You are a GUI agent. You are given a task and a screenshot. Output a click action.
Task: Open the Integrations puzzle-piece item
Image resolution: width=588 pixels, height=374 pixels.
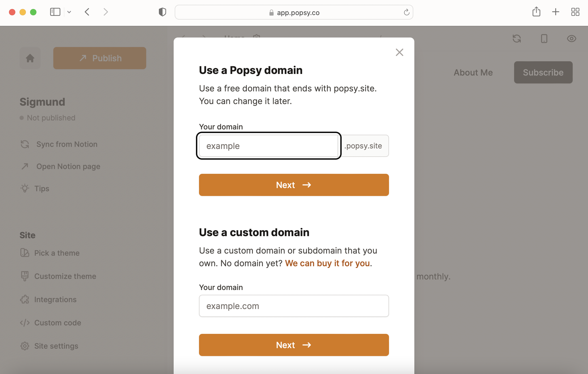point(55,300)
